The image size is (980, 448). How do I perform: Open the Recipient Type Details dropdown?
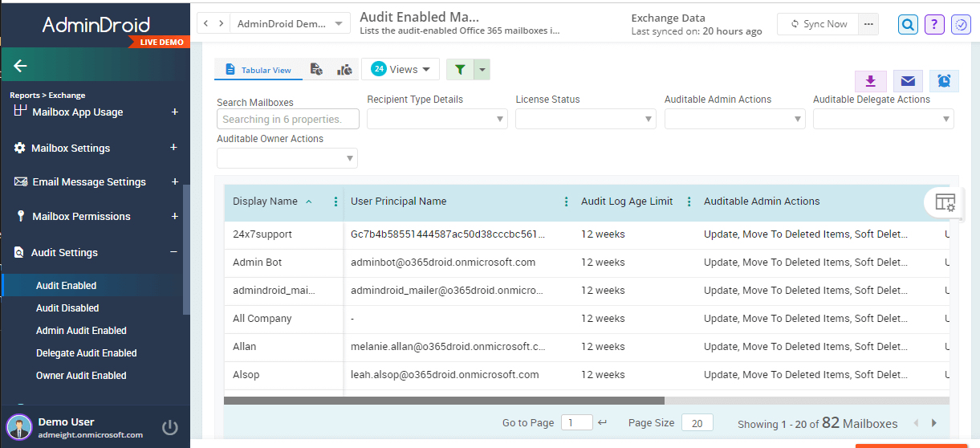pos(437,119)
